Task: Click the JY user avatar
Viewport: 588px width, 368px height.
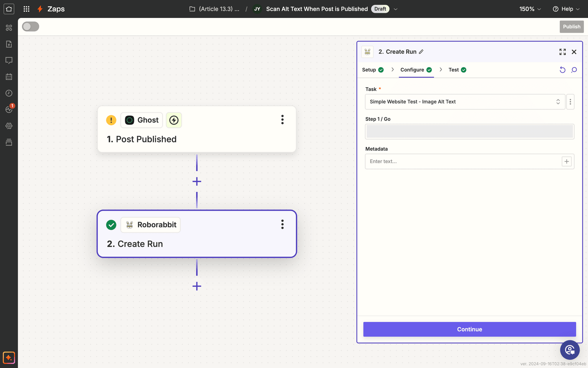Action: point(257,9)
